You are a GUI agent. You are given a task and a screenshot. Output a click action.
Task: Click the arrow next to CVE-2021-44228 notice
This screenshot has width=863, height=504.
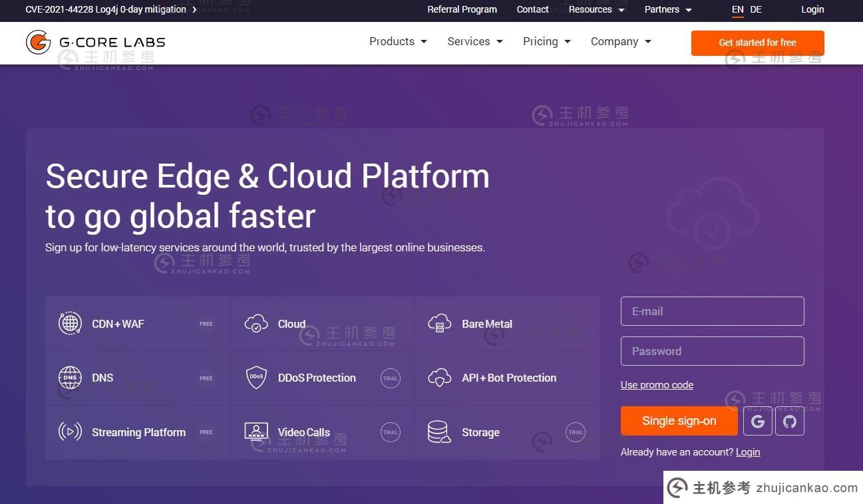194,10
